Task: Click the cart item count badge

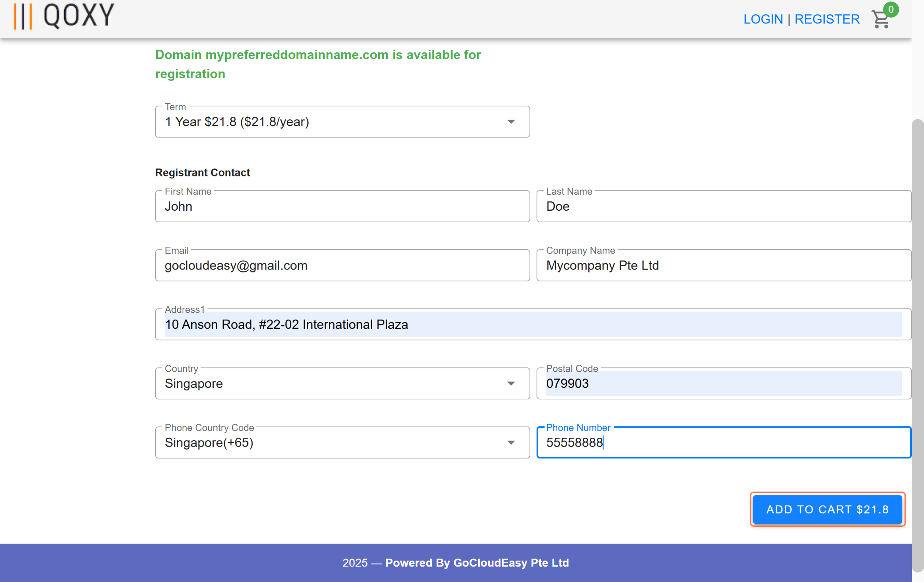Action: click(891, 9)
